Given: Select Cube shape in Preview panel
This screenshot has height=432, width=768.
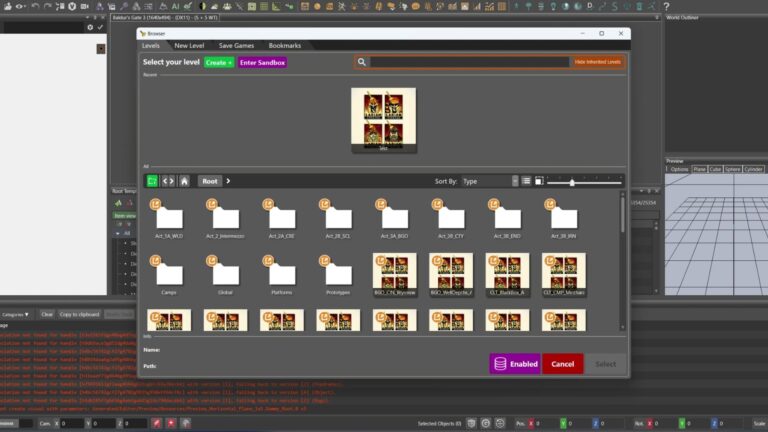Looking at the screenshot, I should click(x=715, y=169).
